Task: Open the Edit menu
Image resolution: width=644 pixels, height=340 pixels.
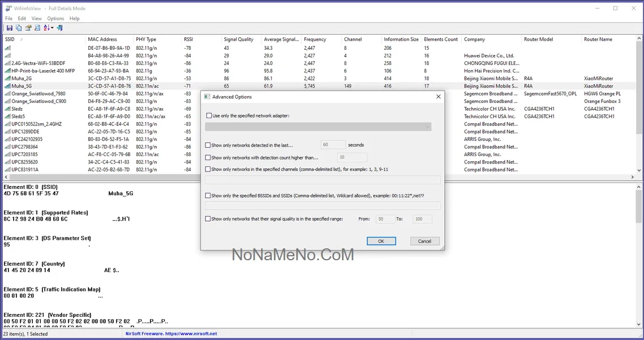Action: coord(22,19)
